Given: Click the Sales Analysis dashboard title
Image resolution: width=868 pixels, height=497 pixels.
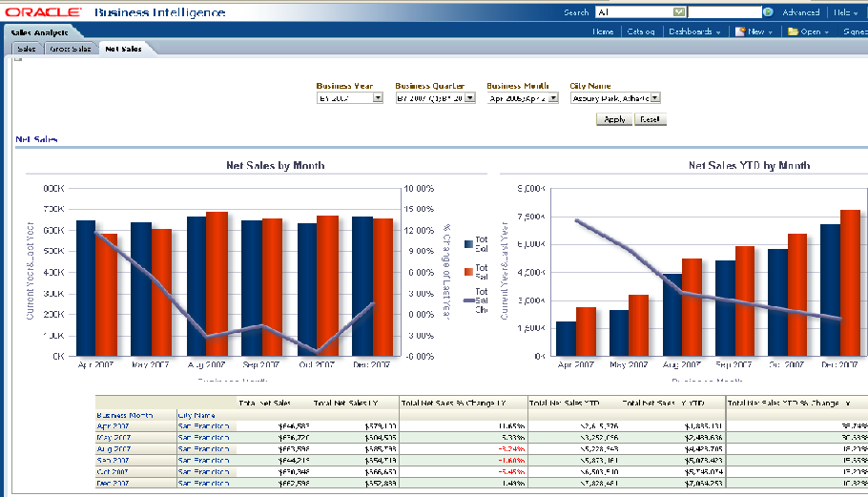Looking at the screenshot, I should [x=39, y=32].
